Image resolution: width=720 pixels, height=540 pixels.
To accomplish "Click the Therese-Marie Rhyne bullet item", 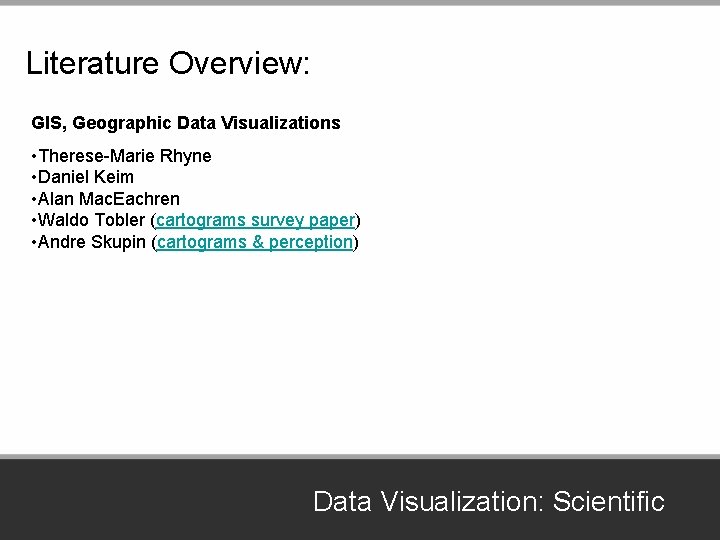I will coord(124,156).
